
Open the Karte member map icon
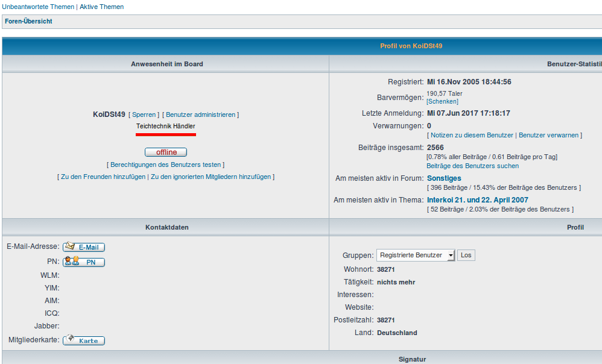tap(84, 340)
